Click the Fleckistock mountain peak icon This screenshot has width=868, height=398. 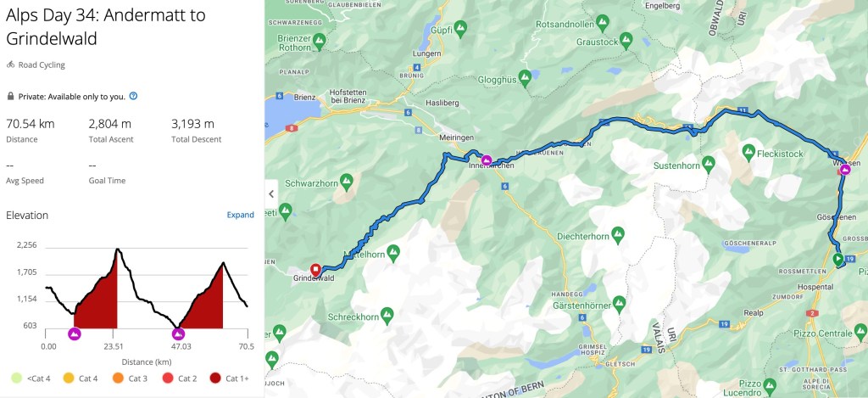(749, 151)
